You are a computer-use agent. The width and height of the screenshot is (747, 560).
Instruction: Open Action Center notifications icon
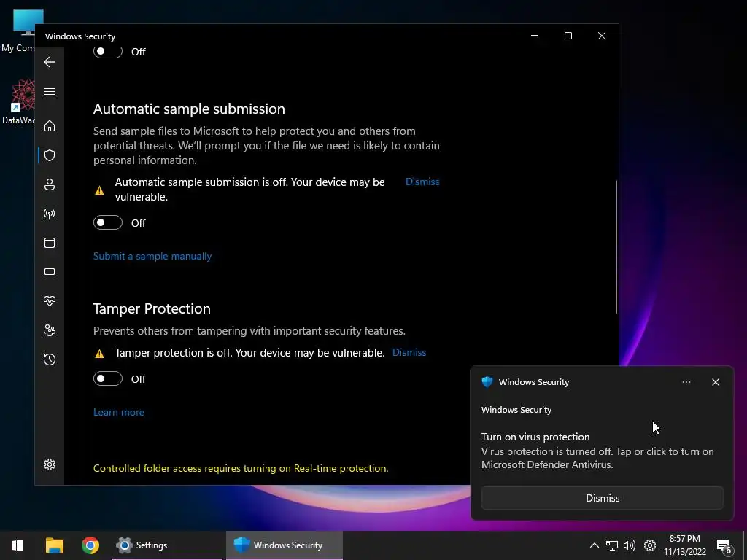(724, 546)
